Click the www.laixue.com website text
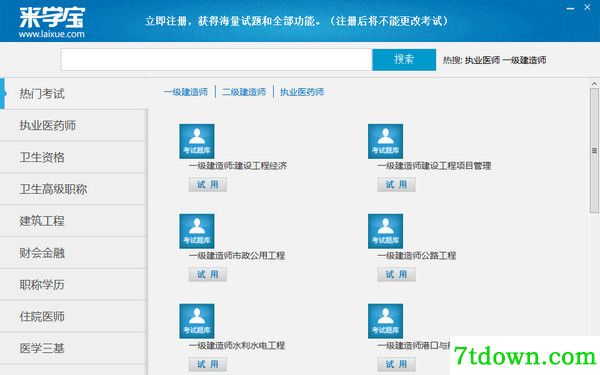 pos(52,34)
